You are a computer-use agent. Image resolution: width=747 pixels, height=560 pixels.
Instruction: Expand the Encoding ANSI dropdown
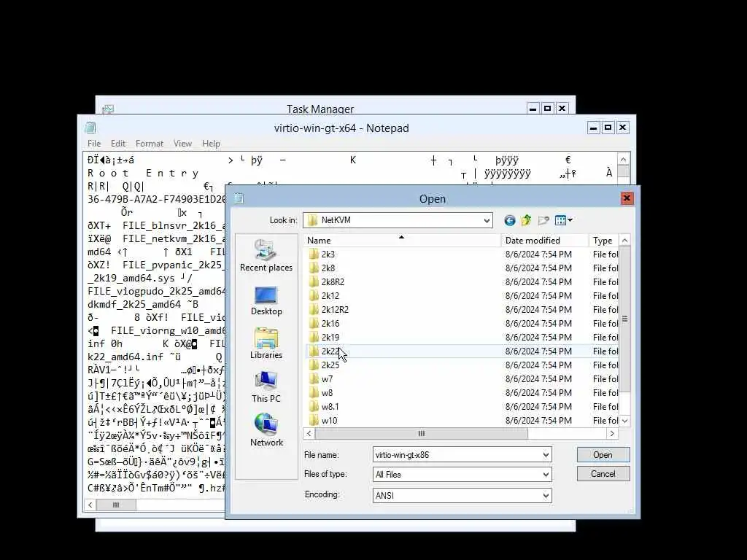[546, 496]
